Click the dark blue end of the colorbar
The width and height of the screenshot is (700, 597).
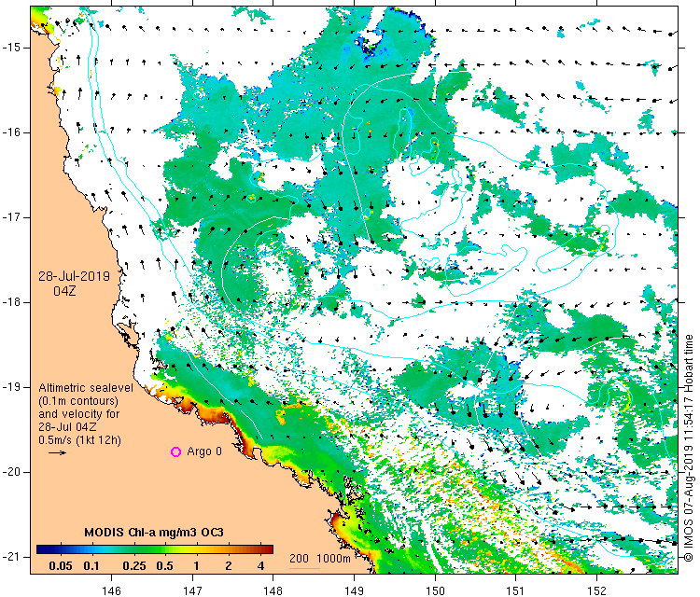(x=41, y=549)
